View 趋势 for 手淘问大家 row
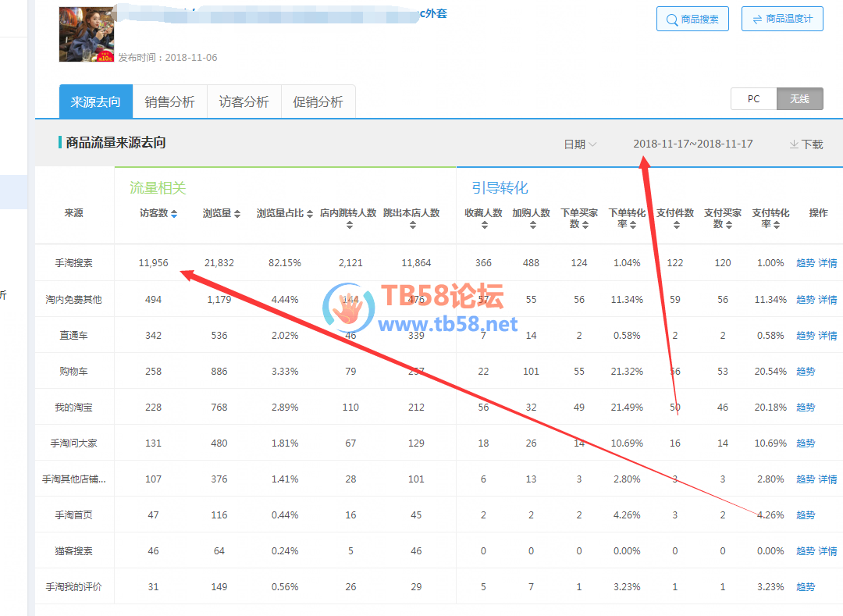Screen dimensions: 843x616 tap(806, 443)
